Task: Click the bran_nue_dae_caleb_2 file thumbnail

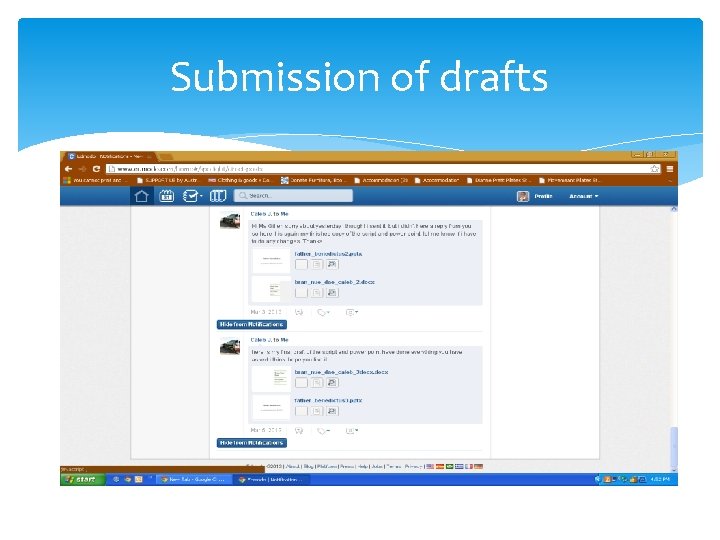Action: (271, 289)
